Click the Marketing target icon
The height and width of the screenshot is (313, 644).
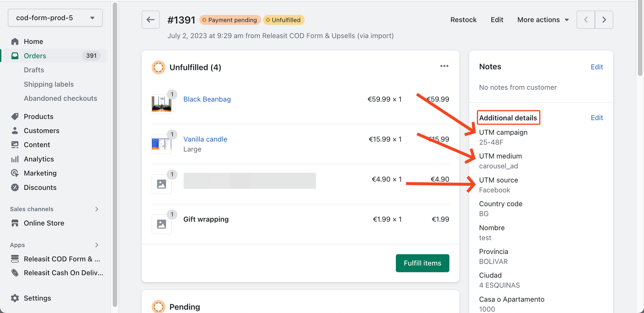(x=15, y=173)
